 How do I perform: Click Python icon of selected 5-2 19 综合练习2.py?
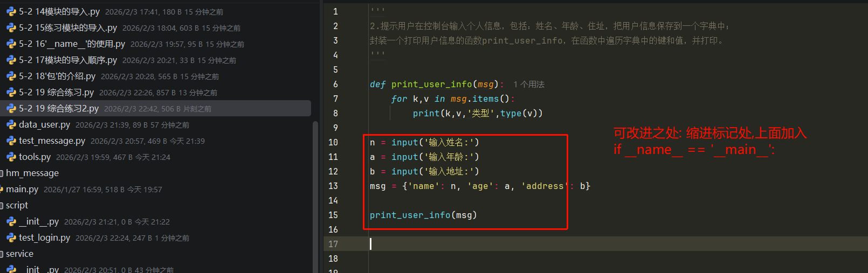click(11, 108)
